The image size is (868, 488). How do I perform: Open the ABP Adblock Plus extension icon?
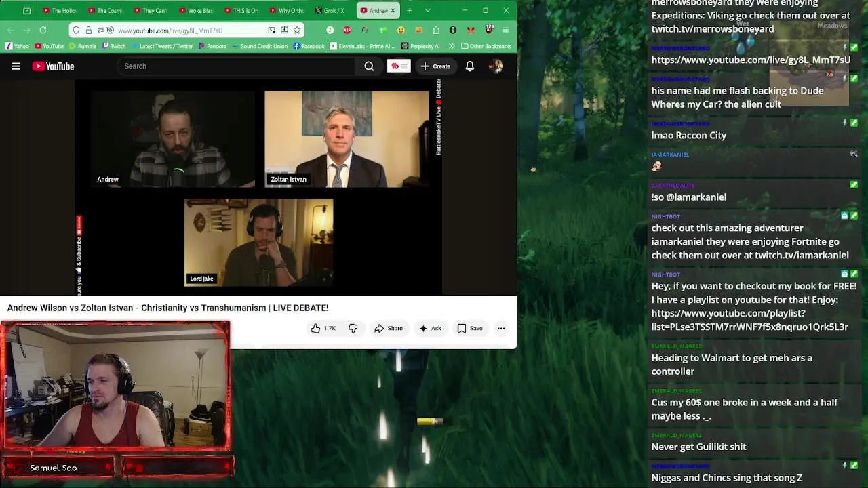point(347,30)
